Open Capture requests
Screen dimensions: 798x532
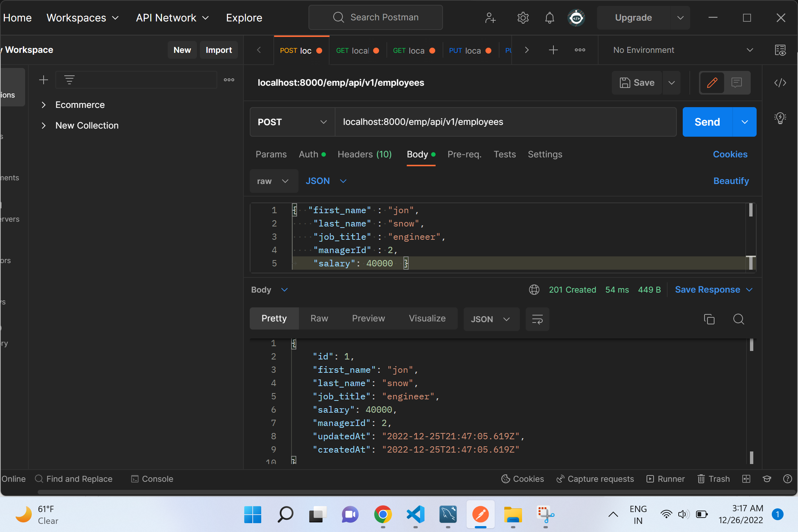pos(595,479)
